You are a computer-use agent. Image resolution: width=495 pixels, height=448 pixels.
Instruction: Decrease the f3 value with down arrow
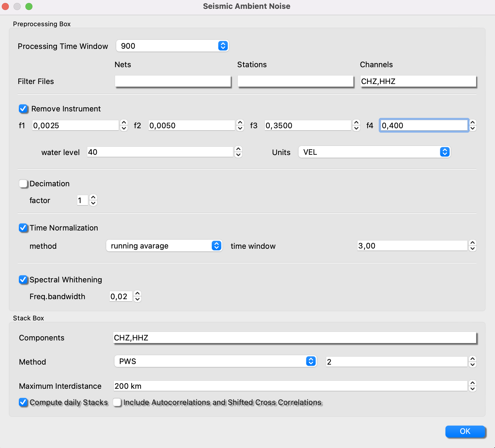click(x=356, y=129)
